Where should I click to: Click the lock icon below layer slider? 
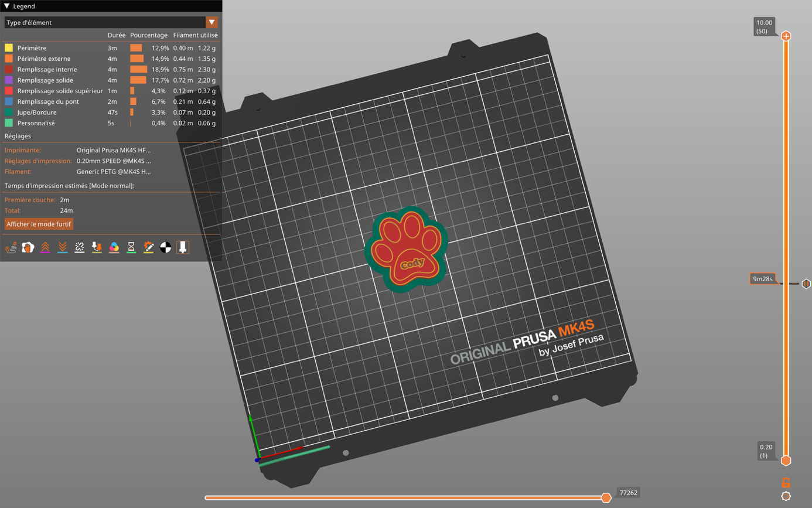click(786, 483)
